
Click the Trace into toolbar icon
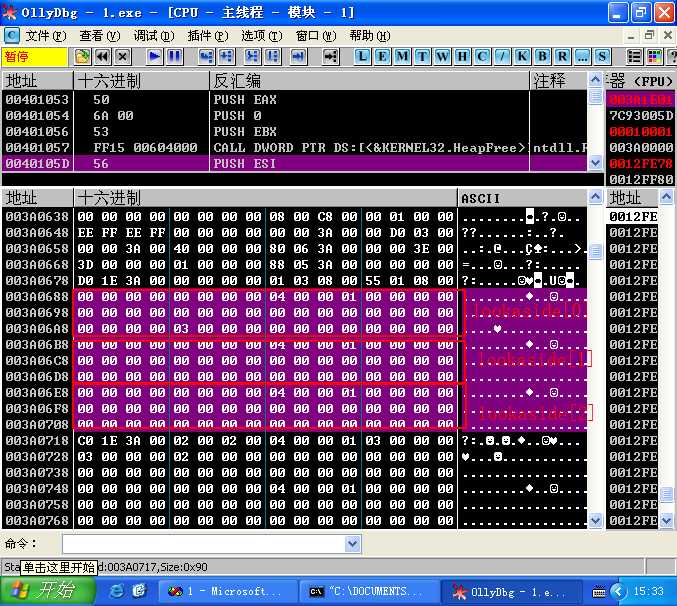click(x=253, y=57)
